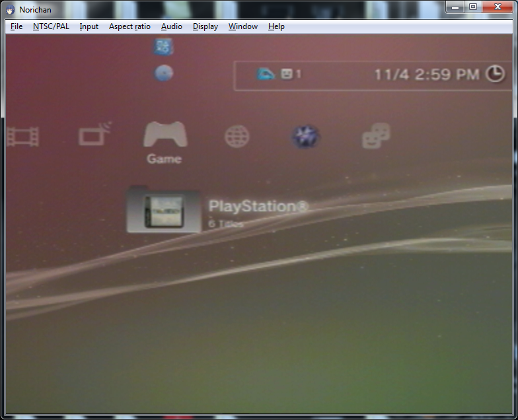Select the PlayStation Network star icon
This screenshot has width=518, height=420.
click(x=306, y=137)
